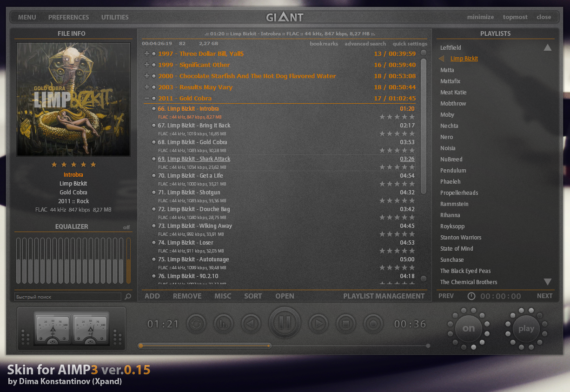Click the GIANT logo in the title bar

coord(285,17)
